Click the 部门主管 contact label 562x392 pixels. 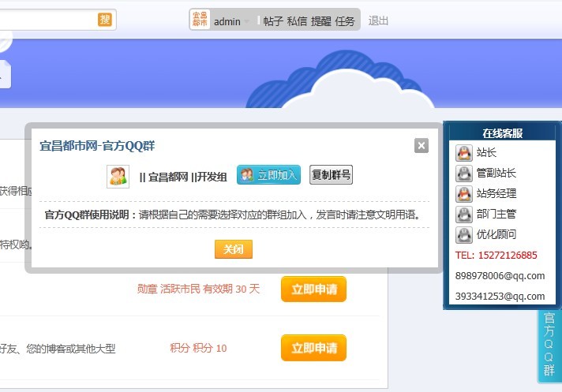(x=496, y=214)
